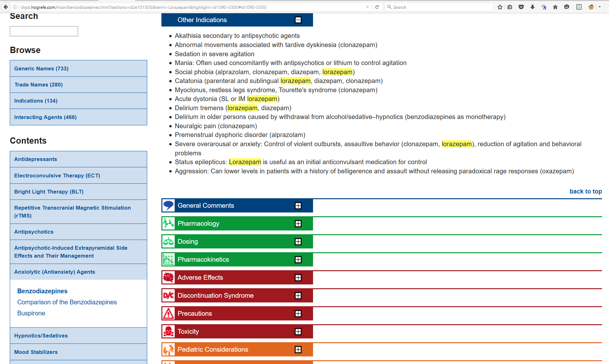The width and height of the screenshot is (609, 364).
Task: Reload the page with refresh button
Action: [377, 7]
